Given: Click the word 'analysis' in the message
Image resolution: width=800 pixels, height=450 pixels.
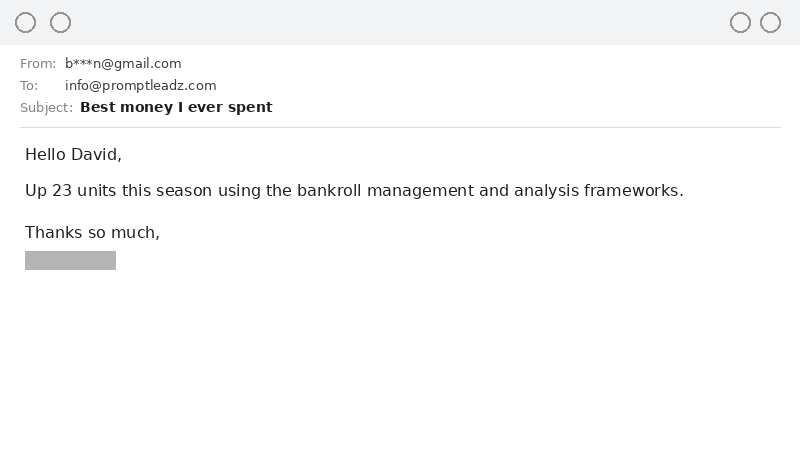Looking at the screenshot, I should pyautogui.click(x=548, y=190).
